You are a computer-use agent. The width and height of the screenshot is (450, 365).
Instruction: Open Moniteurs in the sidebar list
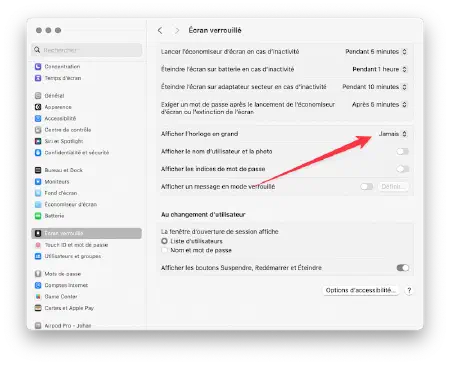pyautogui.click(x=86, y=182)
